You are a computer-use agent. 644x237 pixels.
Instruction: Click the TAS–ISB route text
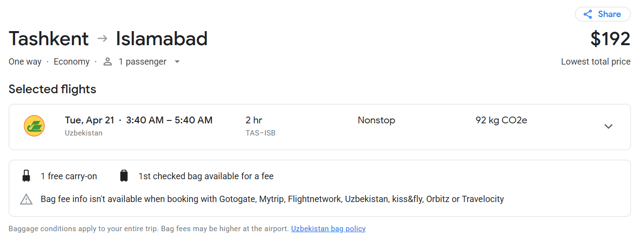(x=261, y=133)
